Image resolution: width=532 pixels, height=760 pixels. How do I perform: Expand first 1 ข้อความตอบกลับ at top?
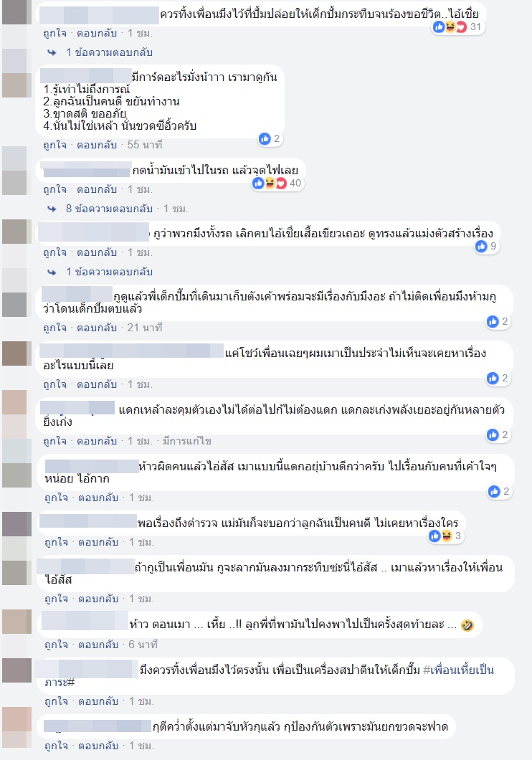tap(109, 52)
